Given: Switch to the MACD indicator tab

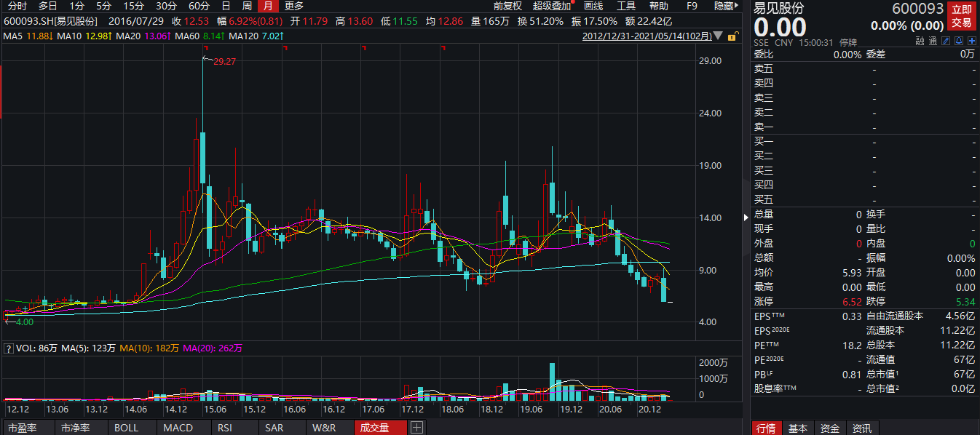Looking at the screenshot, I should pyautogui.click(x=178, y=428).
